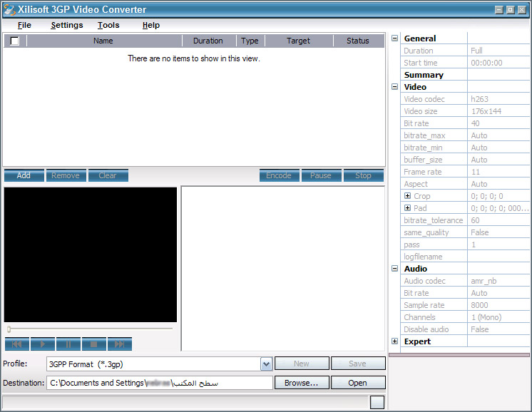Click the preview seek slider handle

click(9, 329)
